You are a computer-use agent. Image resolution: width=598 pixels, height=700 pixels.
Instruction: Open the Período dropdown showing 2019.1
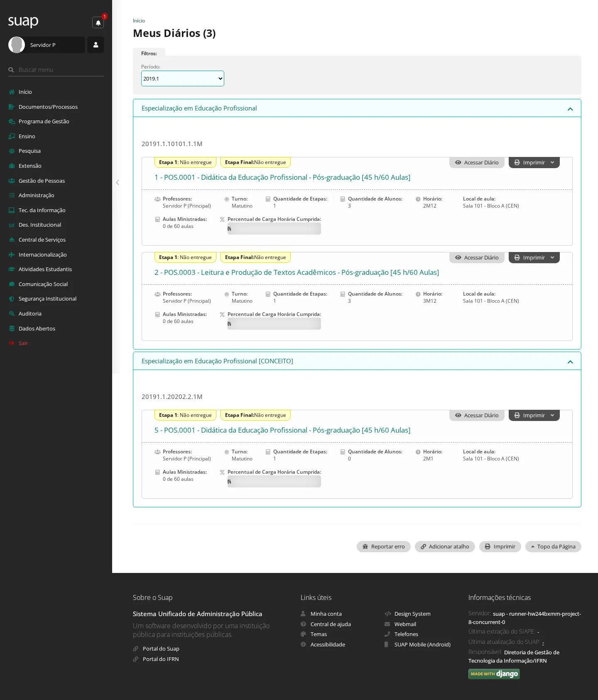[183, 78]
